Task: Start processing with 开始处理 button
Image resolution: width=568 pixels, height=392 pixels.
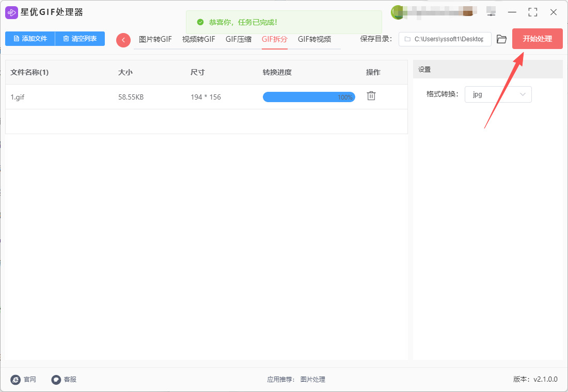Action: point(537,39)
